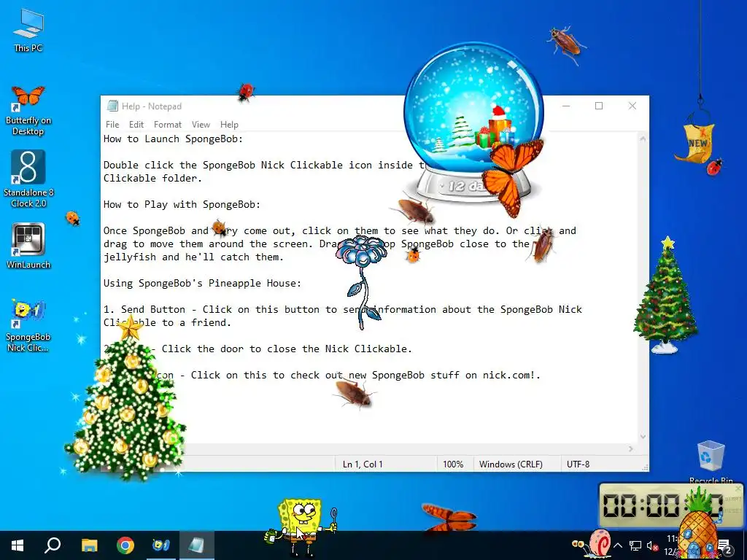Open the Notepad Edit menu

point(136,125)
